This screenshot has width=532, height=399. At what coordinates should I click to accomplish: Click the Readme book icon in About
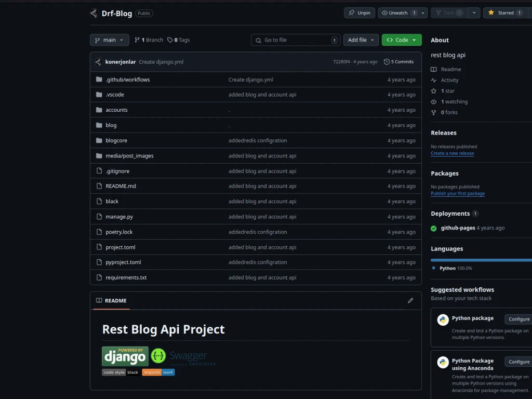click(434, 69)
